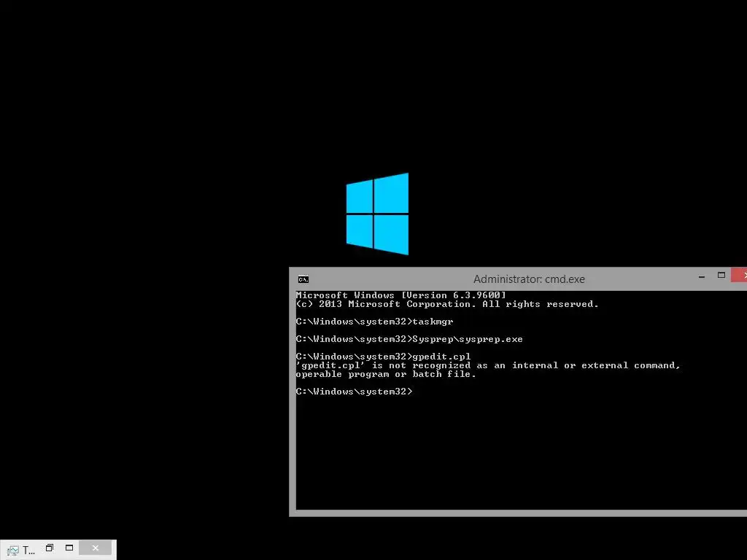Viewport: 747px width, 560px height.
Task: Click the Task Manager icon in the minimized window
Action: pyautogui.click(x=13, y=551)
